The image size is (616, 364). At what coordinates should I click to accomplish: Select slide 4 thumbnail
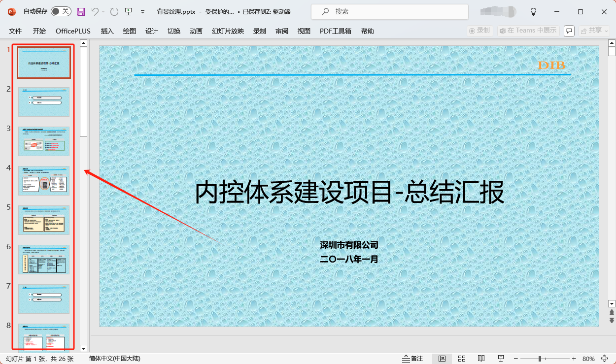click(x=44, y=181)
